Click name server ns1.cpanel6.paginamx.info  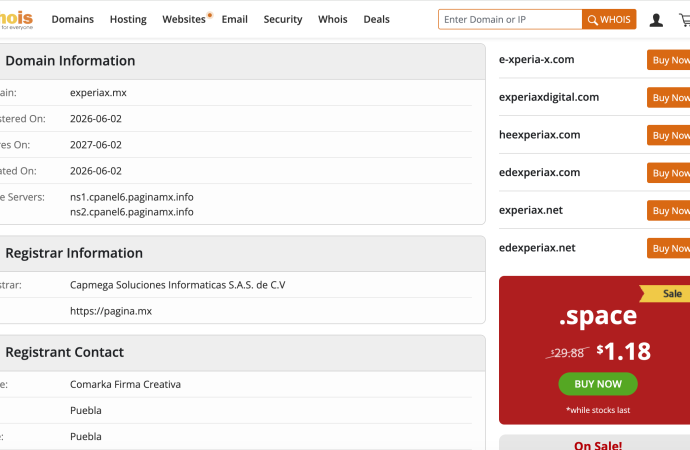tap(132, 197)
